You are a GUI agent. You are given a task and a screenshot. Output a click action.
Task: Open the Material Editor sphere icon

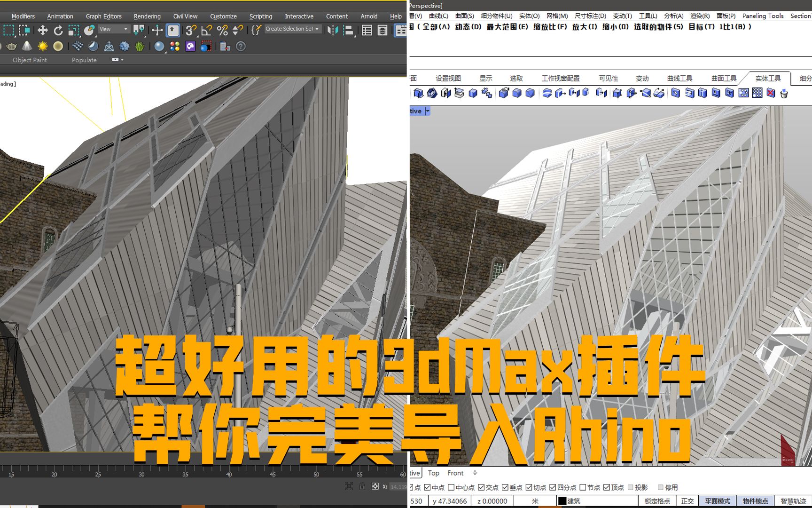point(159,47)
